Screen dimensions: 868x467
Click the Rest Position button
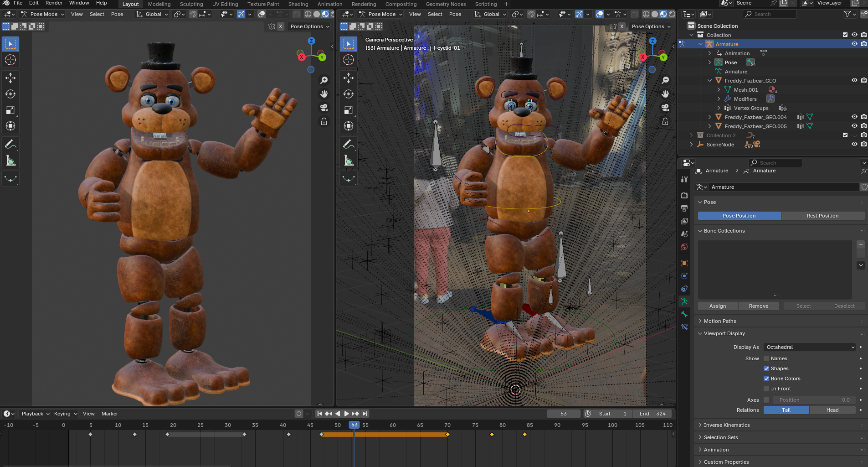(822, 216)
